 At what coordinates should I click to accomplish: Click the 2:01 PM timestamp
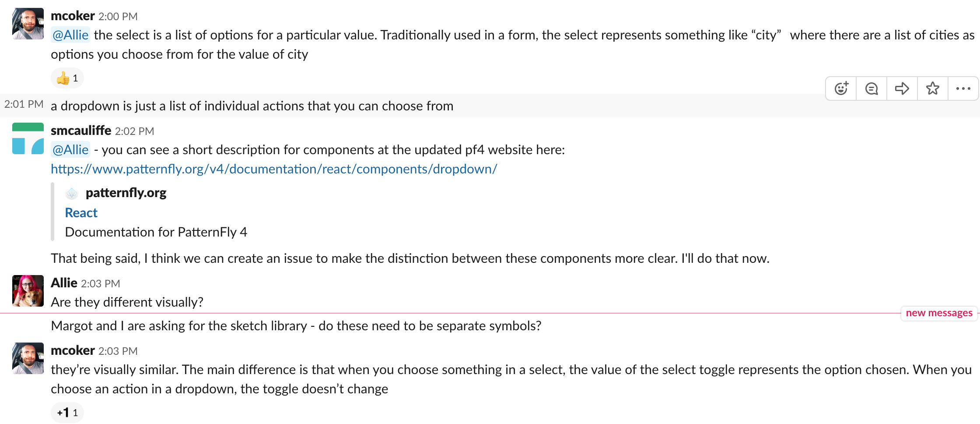(24, 104)
